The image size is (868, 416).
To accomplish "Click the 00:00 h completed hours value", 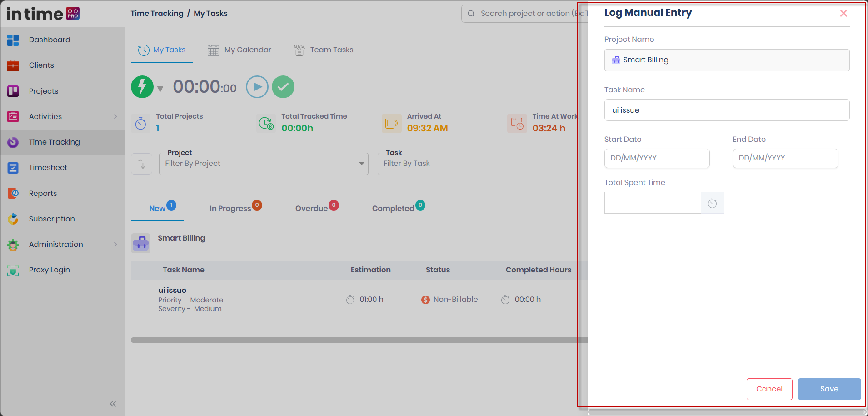I will click(x=528, y=300).
